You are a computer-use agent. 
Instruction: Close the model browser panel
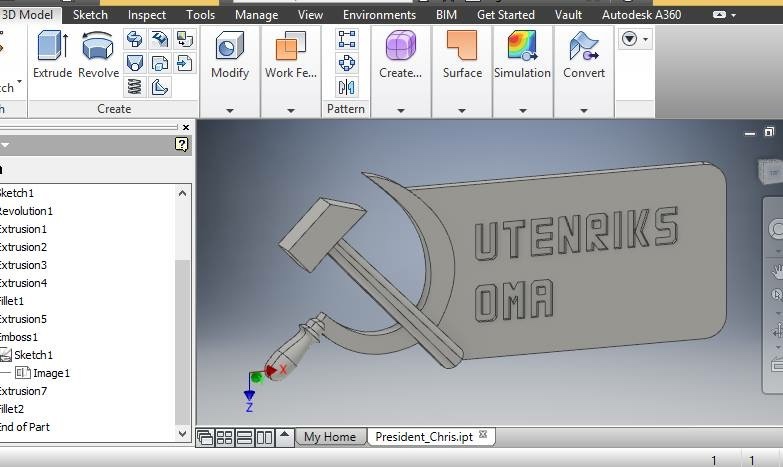186,127
